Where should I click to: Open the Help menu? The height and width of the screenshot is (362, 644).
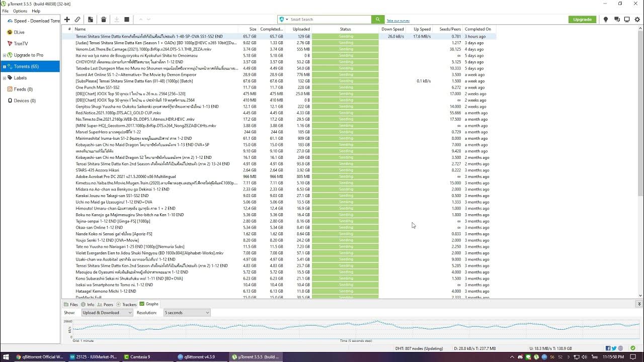[x=36, y=11]
